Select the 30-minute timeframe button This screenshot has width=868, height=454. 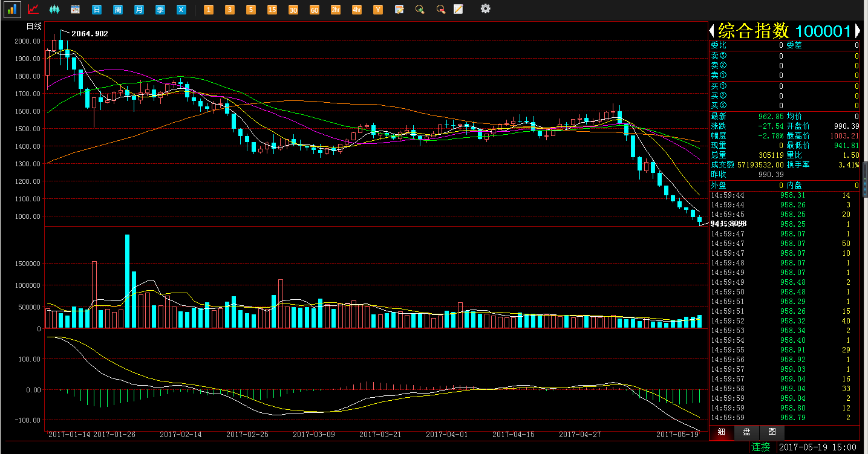click(x=293, y=10)
